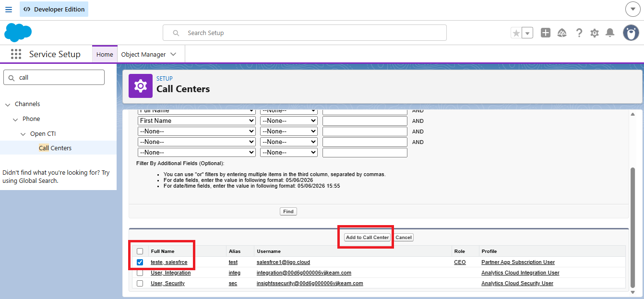The width and height of the screenshot is (644, 299).
Task: Collapse the Open CTI tree node
Action: pyautogui.click(x=23, y=134)
